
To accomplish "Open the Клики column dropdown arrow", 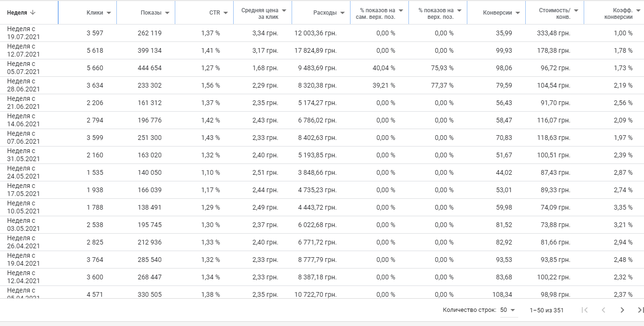I will tap(109, 13).
